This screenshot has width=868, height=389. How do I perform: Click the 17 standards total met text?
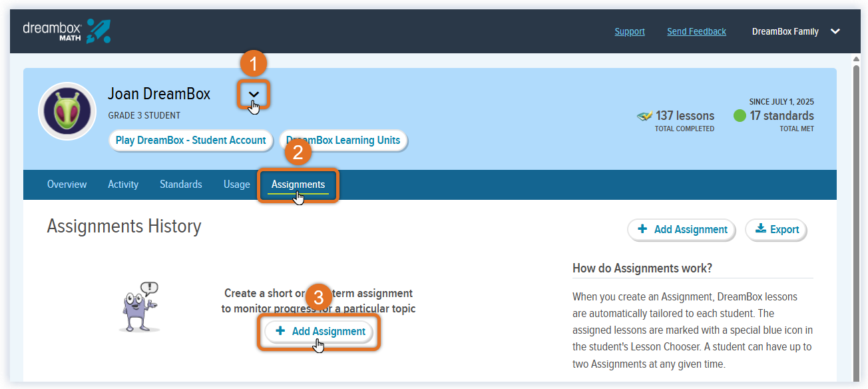(782, 121)
